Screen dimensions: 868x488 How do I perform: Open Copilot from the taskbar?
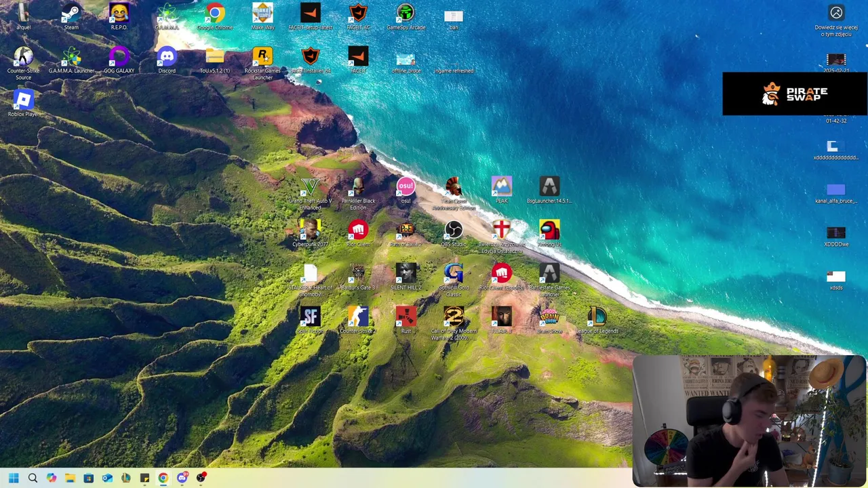pyautogui.click(x=52, y=478)
